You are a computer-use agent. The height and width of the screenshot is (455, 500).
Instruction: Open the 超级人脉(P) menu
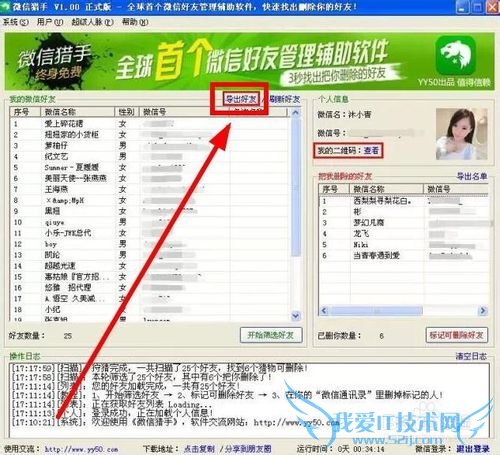pyautogui.click(x=92, y=22)
